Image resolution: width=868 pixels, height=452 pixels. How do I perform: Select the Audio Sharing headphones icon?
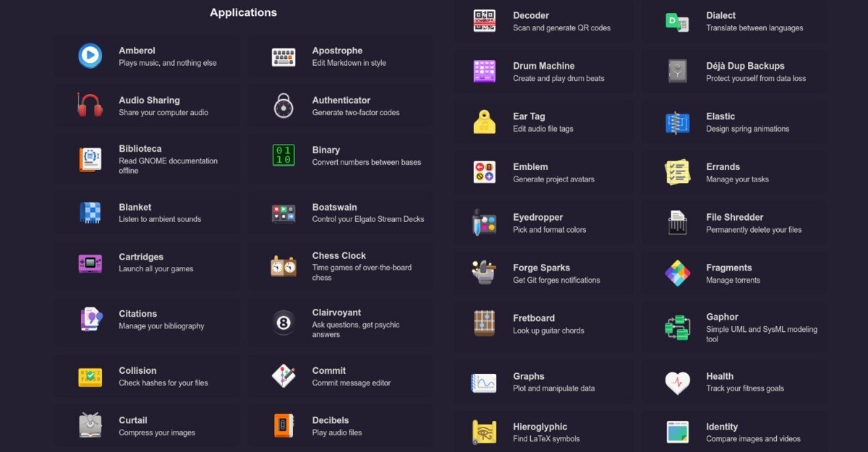click(90, 106)
